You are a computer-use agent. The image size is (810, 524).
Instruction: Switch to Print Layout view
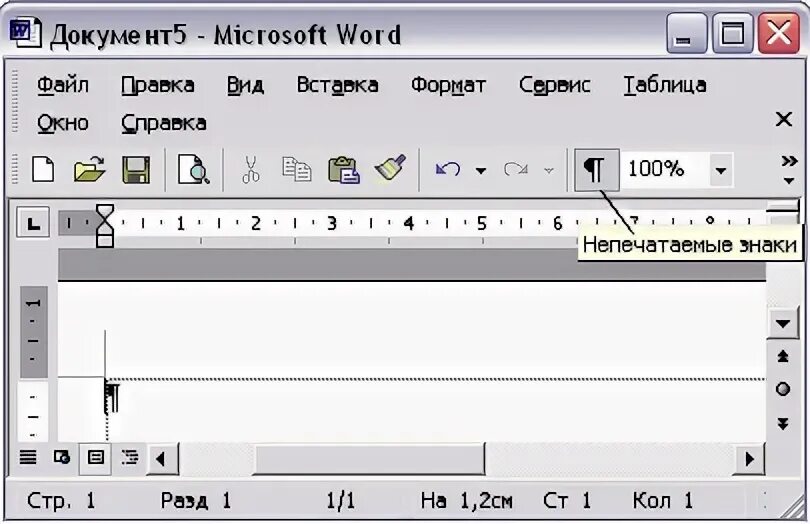point(96,457)
